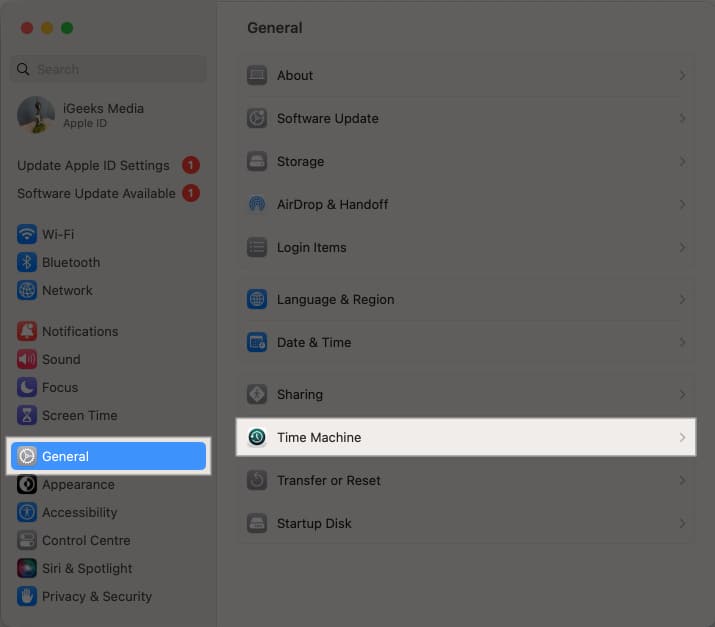
Task: Click the green zoom window button
Action: [67, 28]
